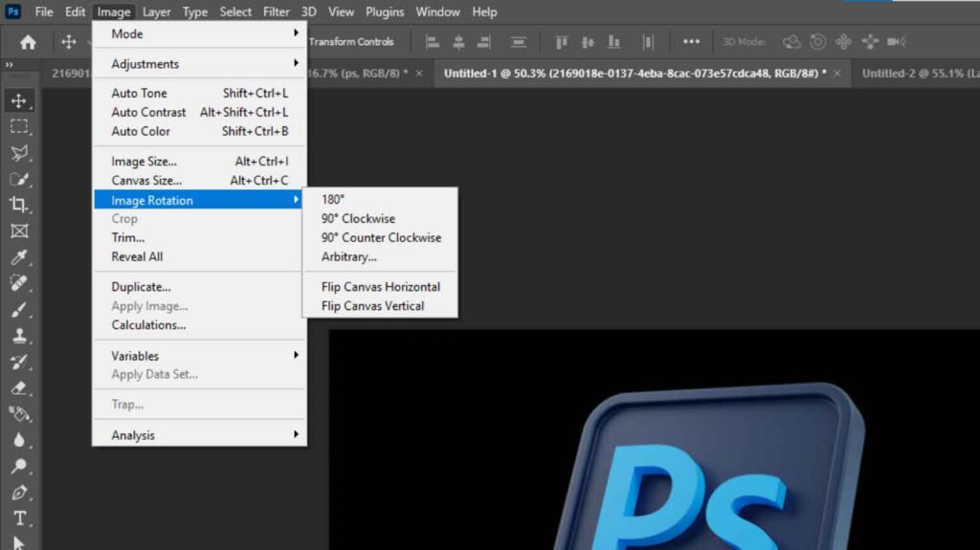Open the three-dots more align options
This screenshot has height=550, width=980.
691,42
